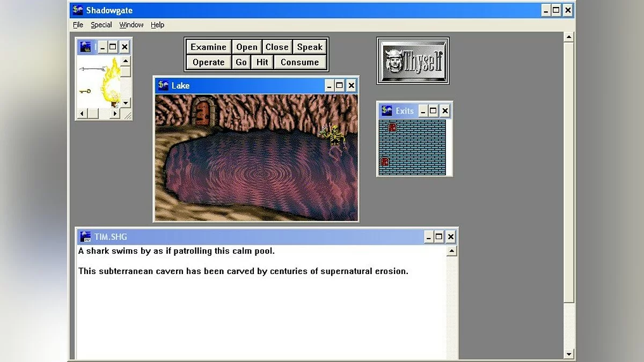Choose the Hit command
The image size is (644, 362).
coord(262,62)
